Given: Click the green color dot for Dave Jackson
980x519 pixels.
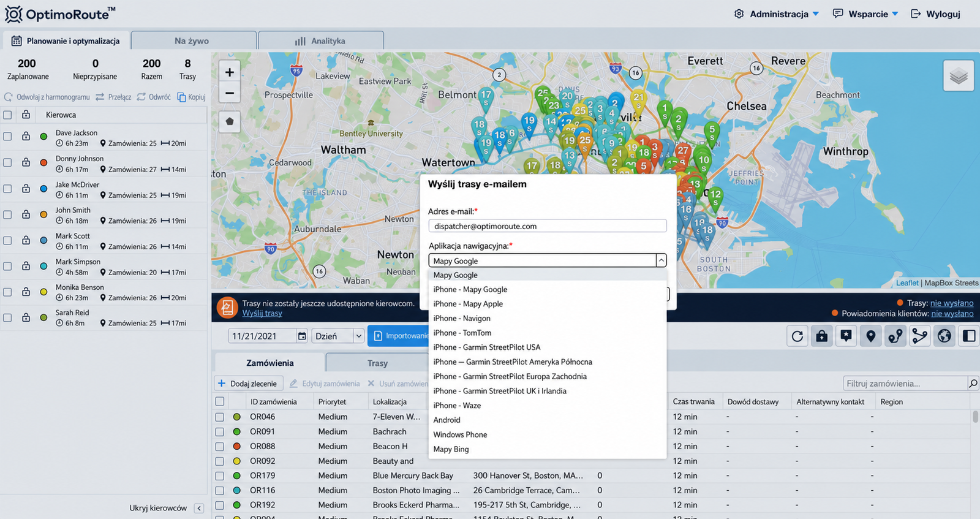Looking at the screenshot, I should tap(43, 137).
